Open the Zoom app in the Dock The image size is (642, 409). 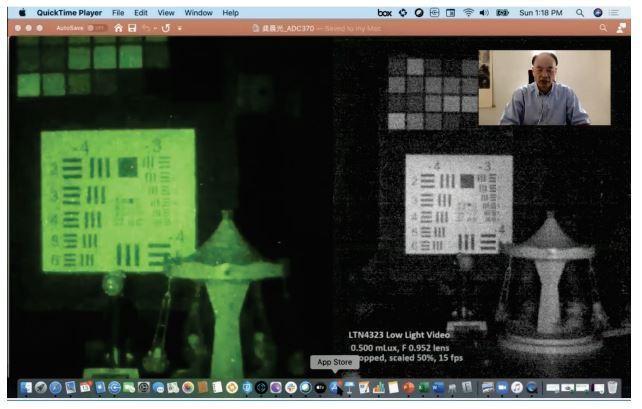[x=502, y=387]
